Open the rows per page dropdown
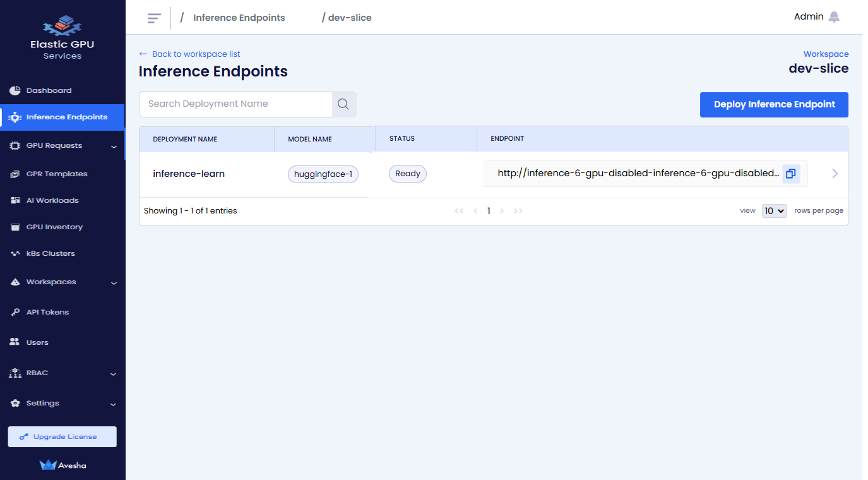 pyautogui.click(x=774, y=211)
